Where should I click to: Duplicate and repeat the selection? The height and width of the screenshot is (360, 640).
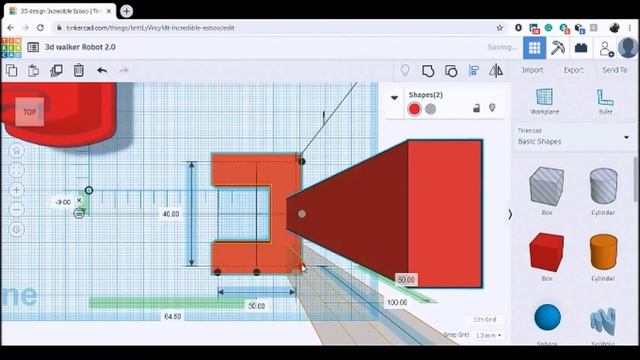coord(56,71)
